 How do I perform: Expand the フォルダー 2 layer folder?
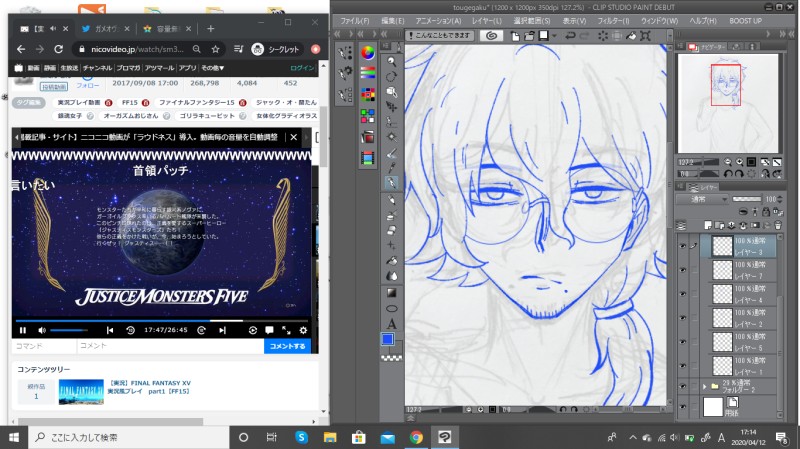(x=705, y=386)
